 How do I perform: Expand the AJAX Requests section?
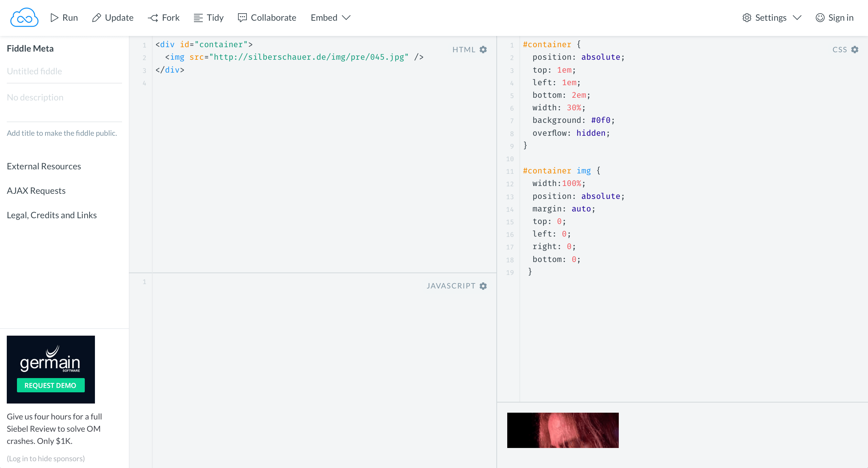(36, 190)
